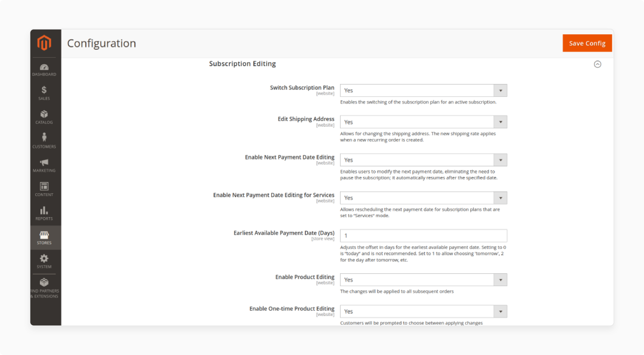Open Enable Product Editing dropdown
The height and width of the screenshot is (355, 644).
tap(424, 280)
